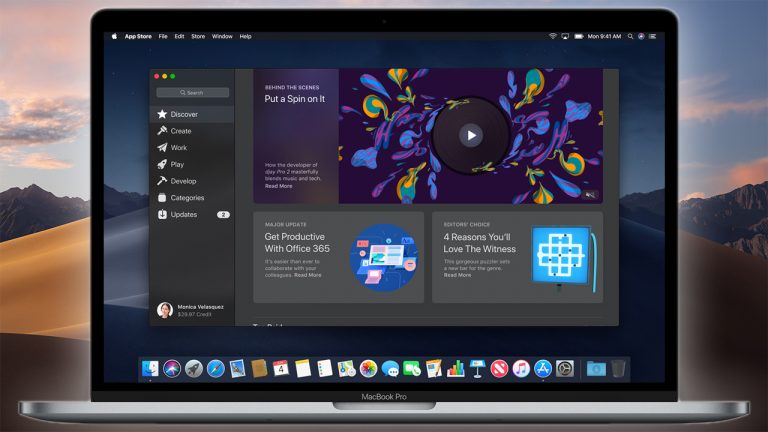
Task: Click the Mon 9:41 AM clock
Action: tap(604, 36)
